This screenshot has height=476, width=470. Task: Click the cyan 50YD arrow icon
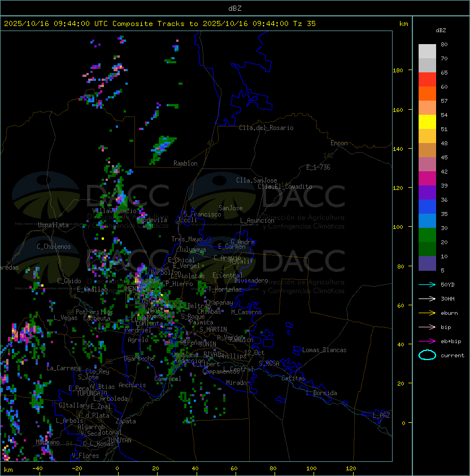point(427,285)
